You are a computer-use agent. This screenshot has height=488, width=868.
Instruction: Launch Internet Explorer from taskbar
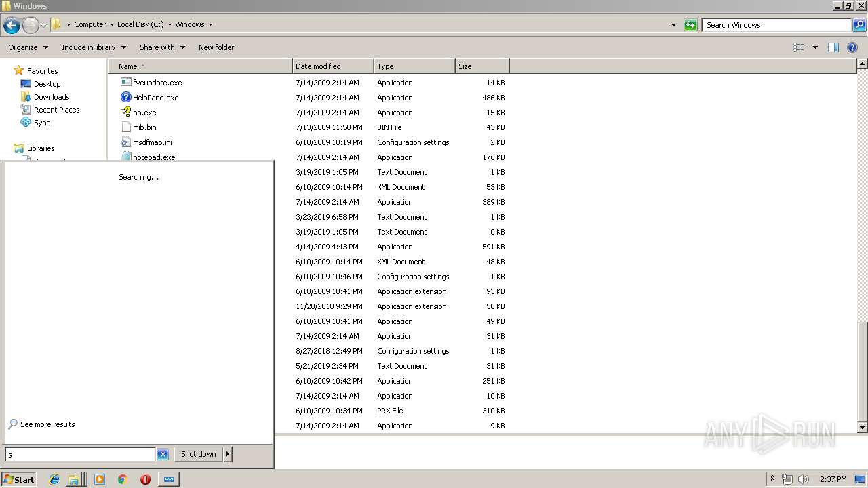point(54,479)
